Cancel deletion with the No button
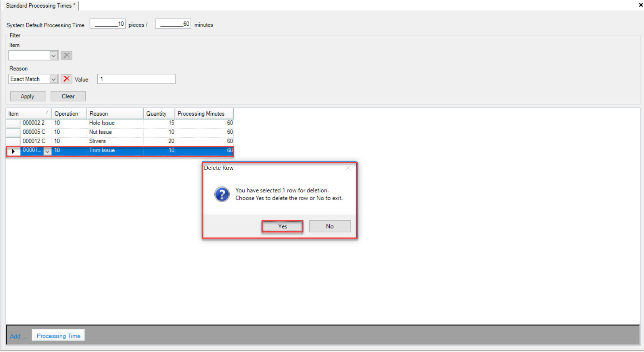Viewport: 644px width, 352px height. [x=330, y=226]
